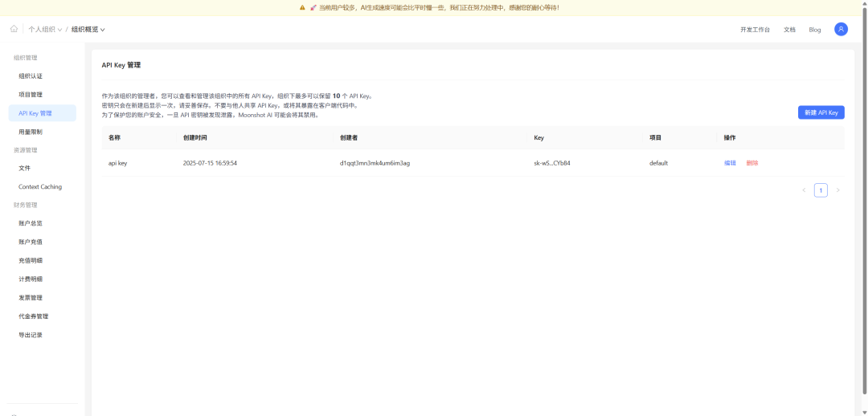Open 文件 in sidebar
The width and height of the screenshot is (868, 416).
click(43, 168)
